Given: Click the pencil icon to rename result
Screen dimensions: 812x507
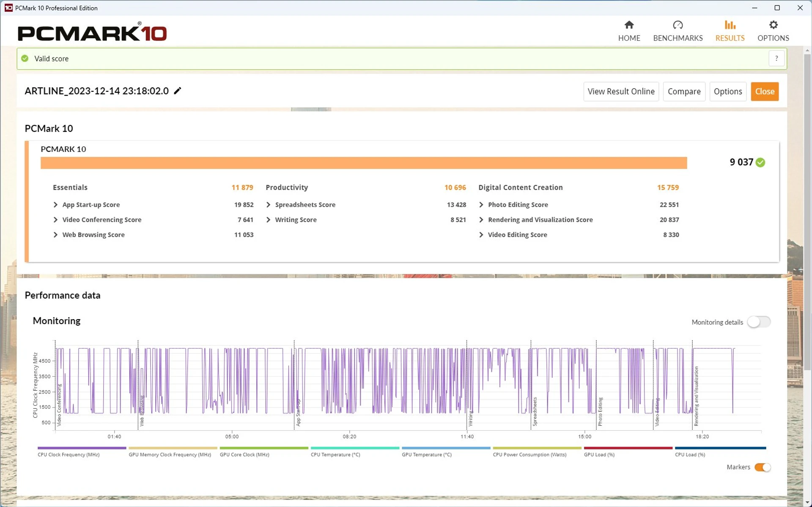Looking at the screenshot, I should (178, 91).
